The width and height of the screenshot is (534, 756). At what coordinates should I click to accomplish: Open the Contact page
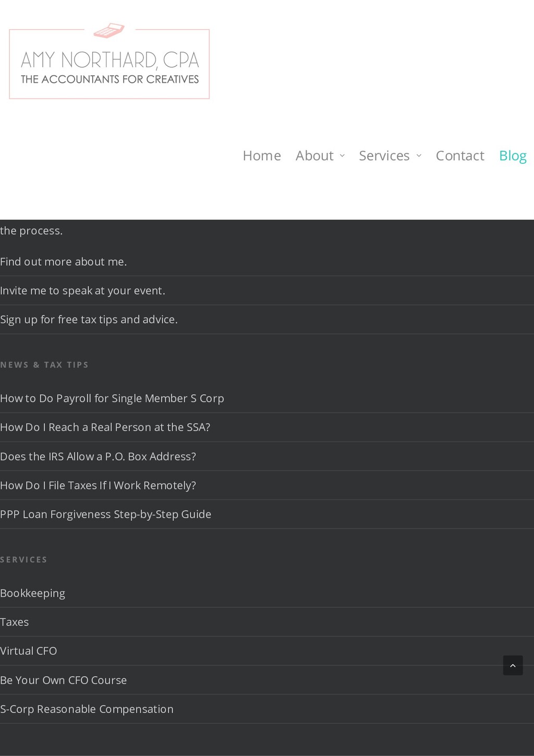pyautogui.click(x=460, y=155)
